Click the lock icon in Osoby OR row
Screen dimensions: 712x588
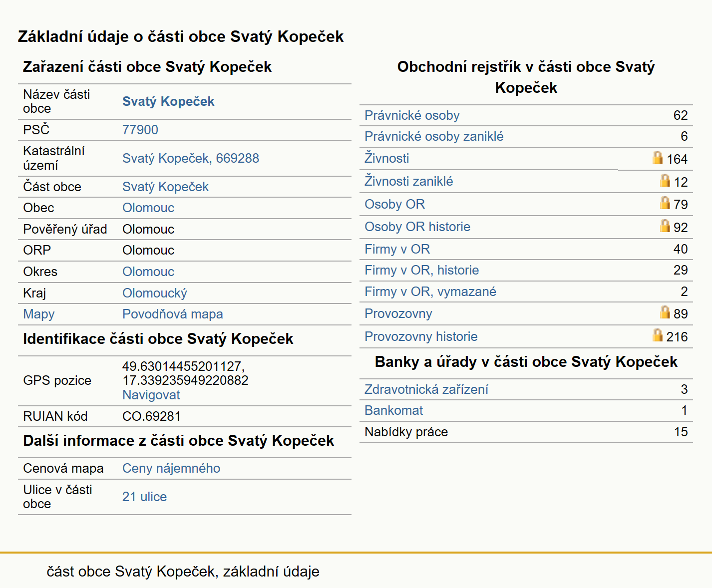coord(665,203)
